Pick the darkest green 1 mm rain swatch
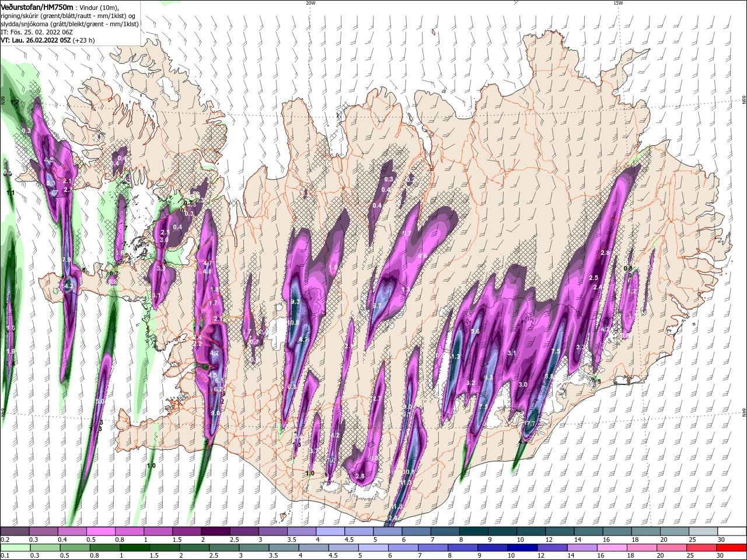 point(134,547)
